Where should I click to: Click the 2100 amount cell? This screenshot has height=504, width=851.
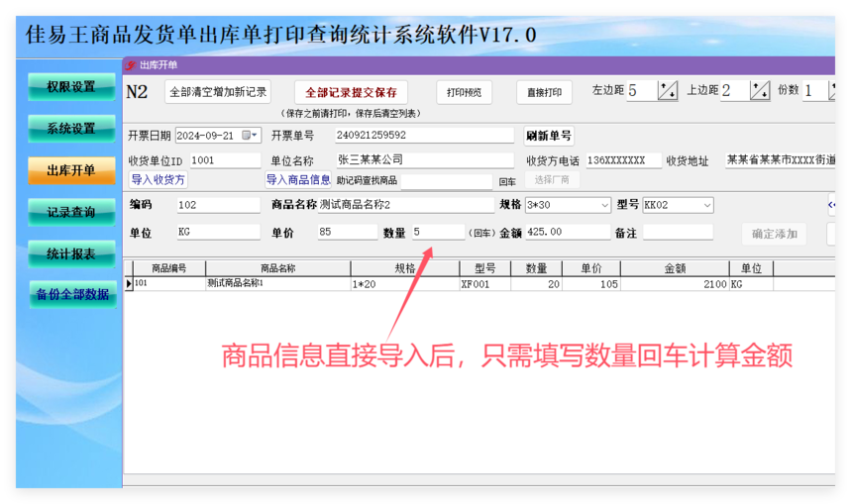click(675, 284)
